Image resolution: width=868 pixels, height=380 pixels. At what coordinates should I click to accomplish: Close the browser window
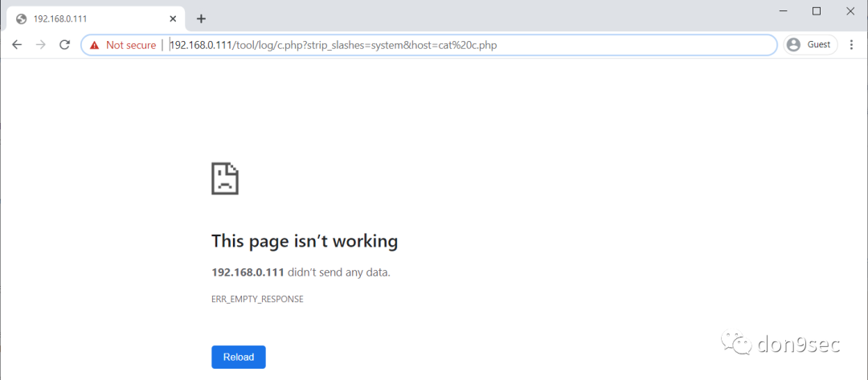[x=850, y=10]
